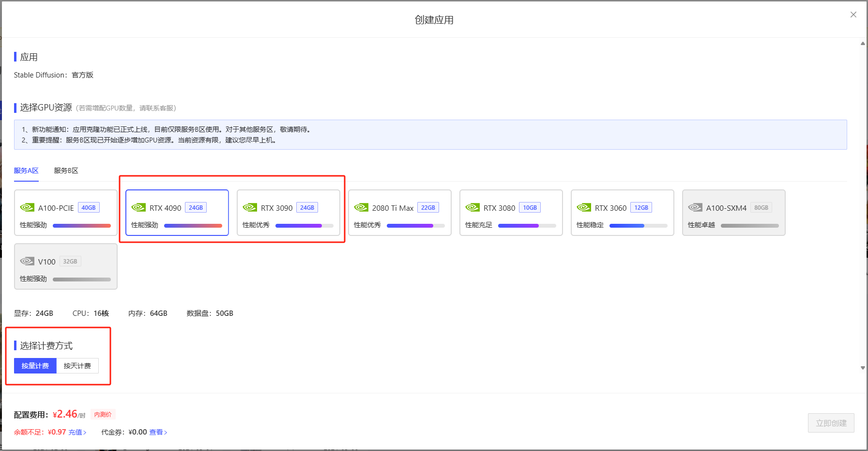
Task: Click the 32GB tag on V100
Action: tap(70, 261)
